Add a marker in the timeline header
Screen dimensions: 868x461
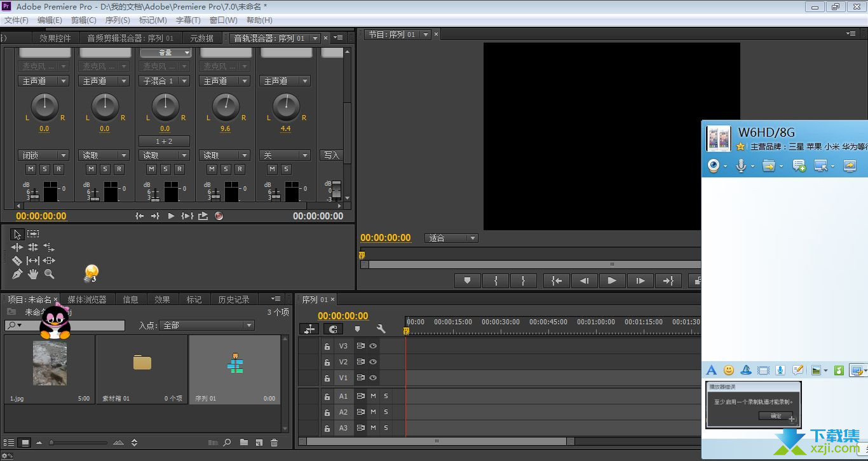(357, 329)
